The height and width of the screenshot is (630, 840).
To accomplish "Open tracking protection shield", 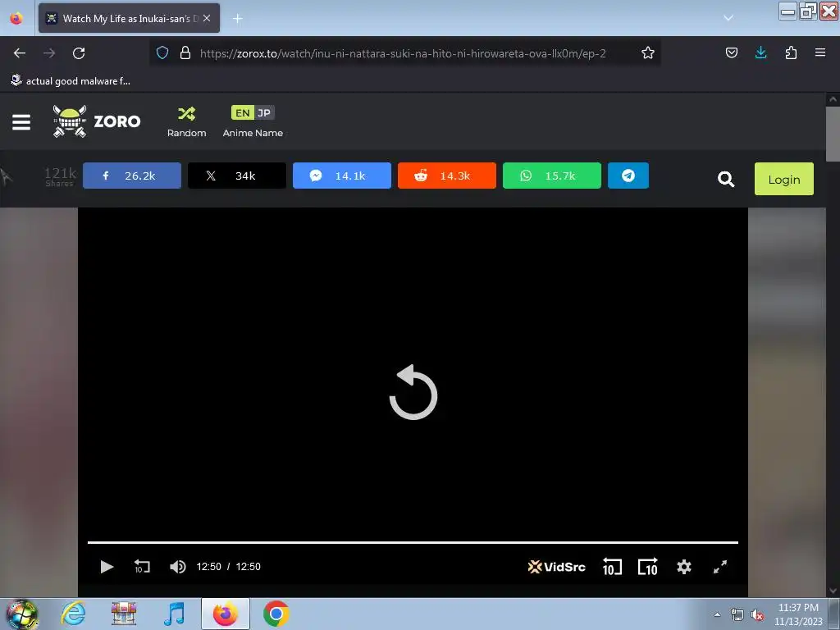I will click(162, 53).
